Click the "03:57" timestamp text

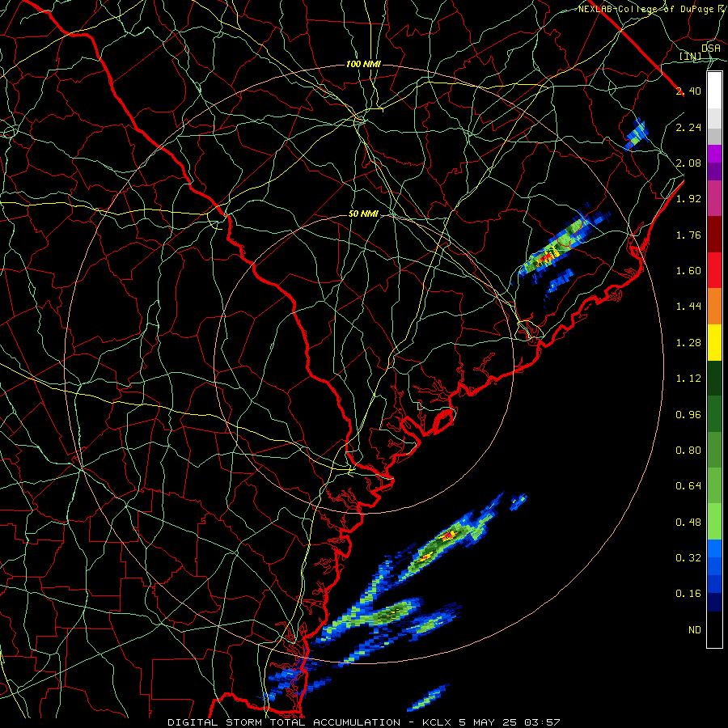[x=542, y=722]
